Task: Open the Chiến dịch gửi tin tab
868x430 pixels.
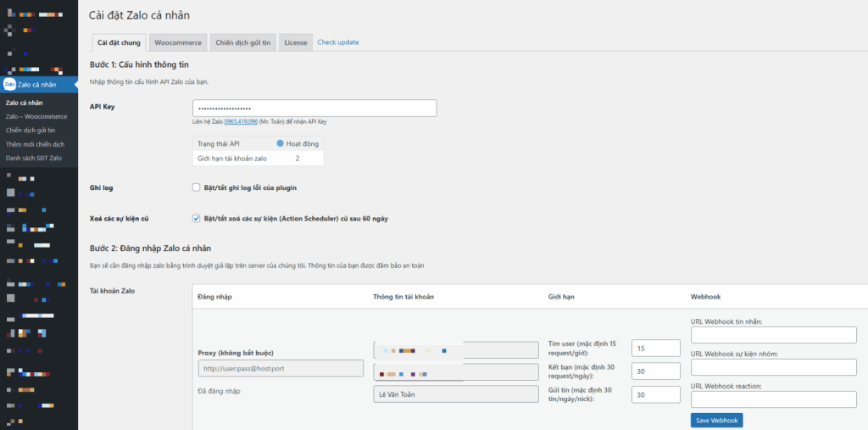Action: [244, 42]
